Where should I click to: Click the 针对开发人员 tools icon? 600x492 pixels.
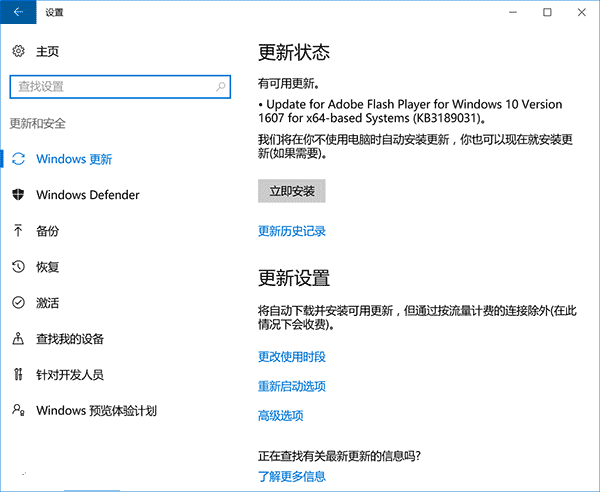coord(18,374)
